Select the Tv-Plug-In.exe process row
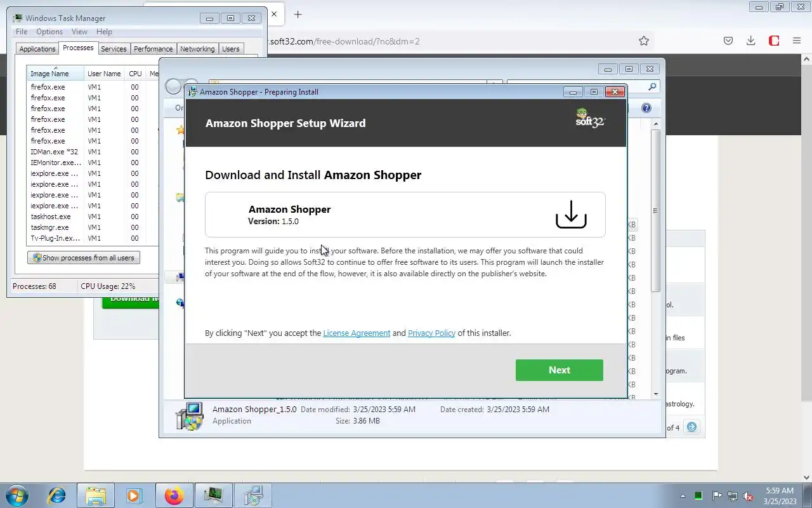 point(93,238)
